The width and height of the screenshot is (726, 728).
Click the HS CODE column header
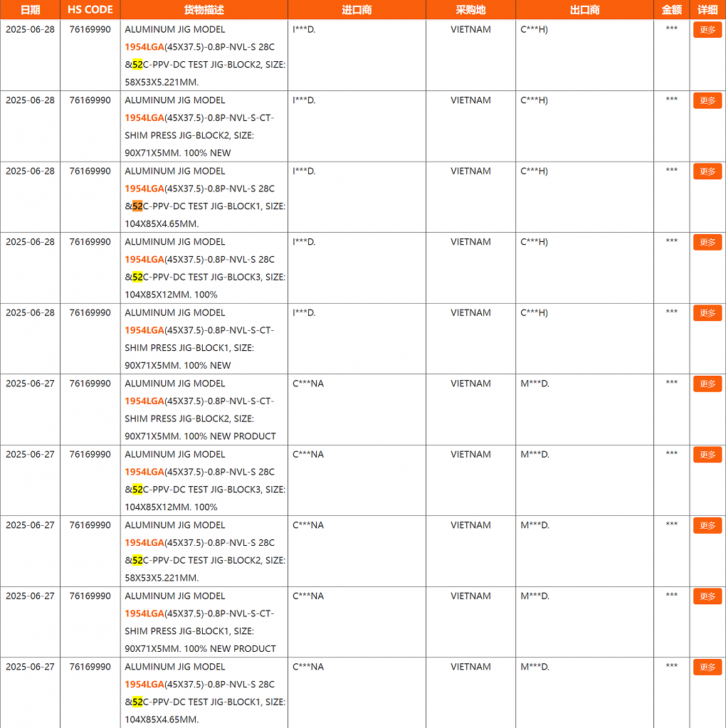click(90, 10)
